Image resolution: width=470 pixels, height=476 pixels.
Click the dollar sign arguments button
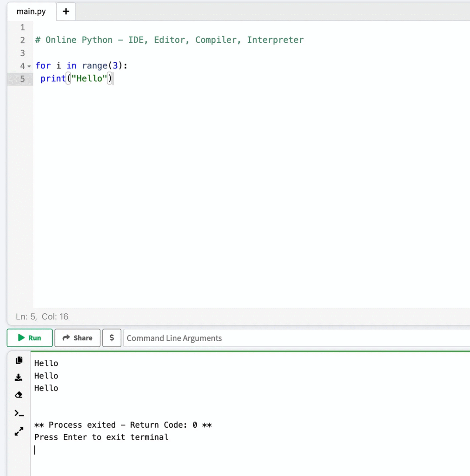[x=112, y=338]
